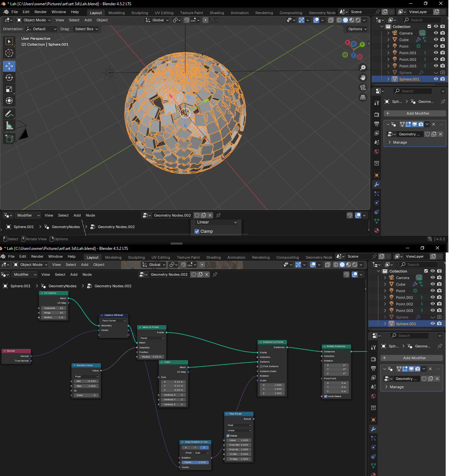This screenshot has width=449, height=476.
Task: Open the Render properties tab in top window
Action: pyautogui.click(x=377, y=115)
